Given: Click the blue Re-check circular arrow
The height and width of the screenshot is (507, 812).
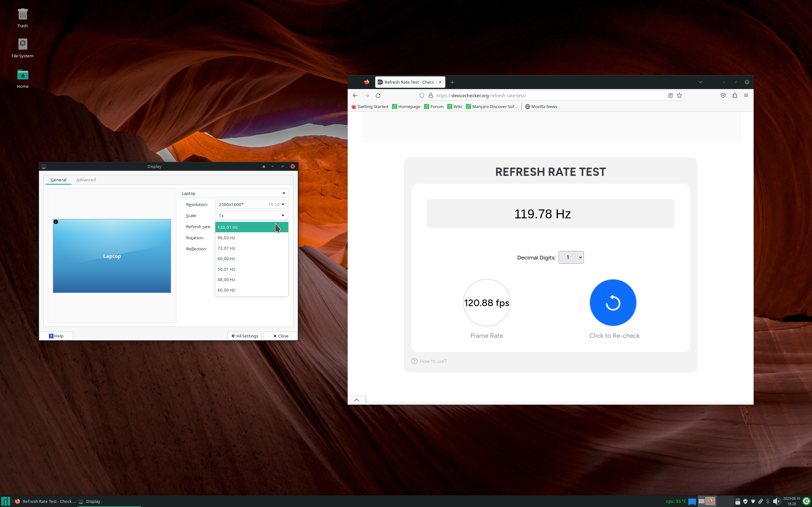Looking at the screenshot, I should point(613,303).
